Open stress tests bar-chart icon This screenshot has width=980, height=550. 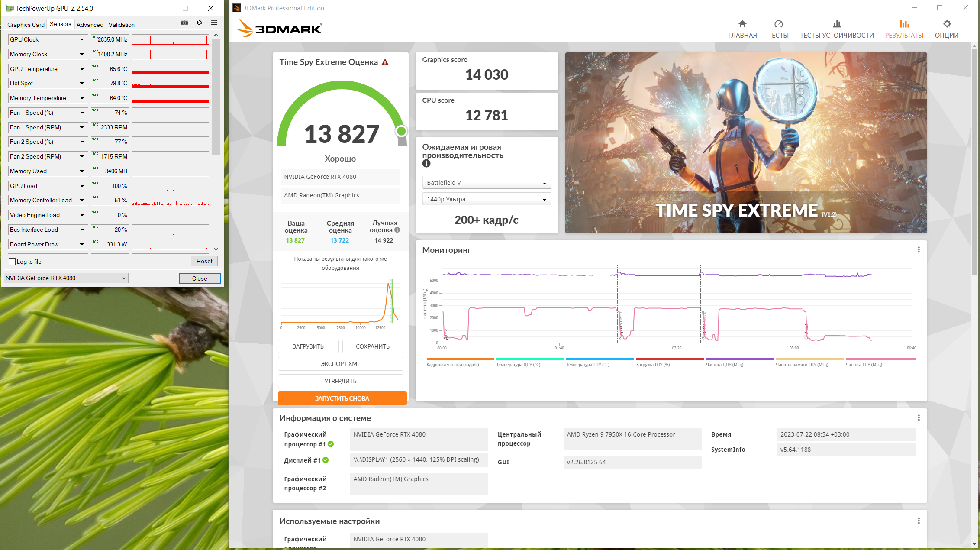coord(837,24)
